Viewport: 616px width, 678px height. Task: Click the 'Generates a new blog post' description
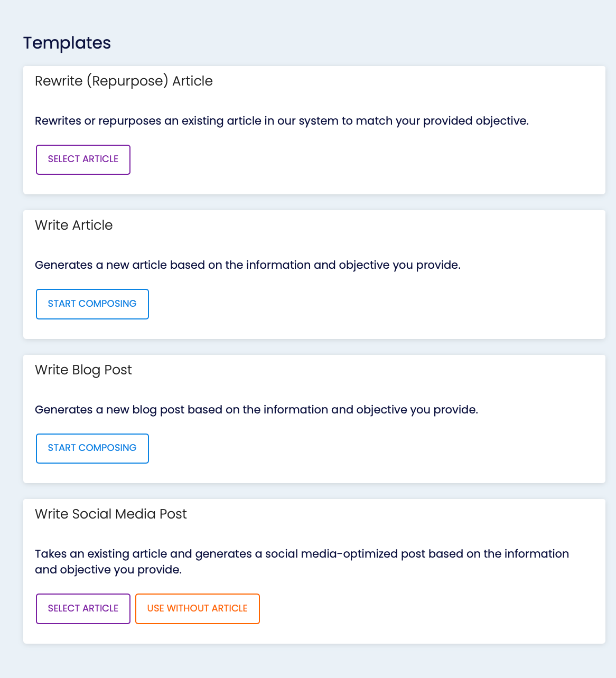click(x=256, y=410)
